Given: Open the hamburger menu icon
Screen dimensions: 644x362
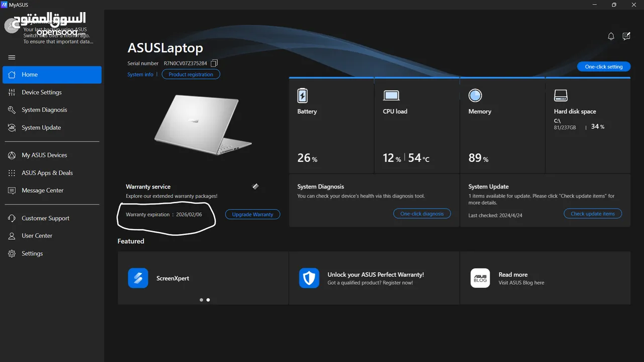Looking at the screenshot, I should point(12,57).
